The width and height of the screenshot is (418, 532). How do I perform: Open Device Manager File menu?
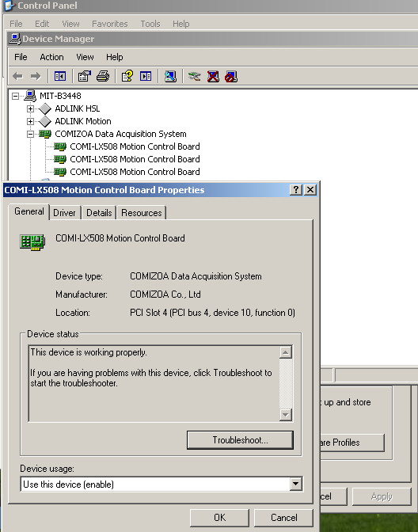21,57
